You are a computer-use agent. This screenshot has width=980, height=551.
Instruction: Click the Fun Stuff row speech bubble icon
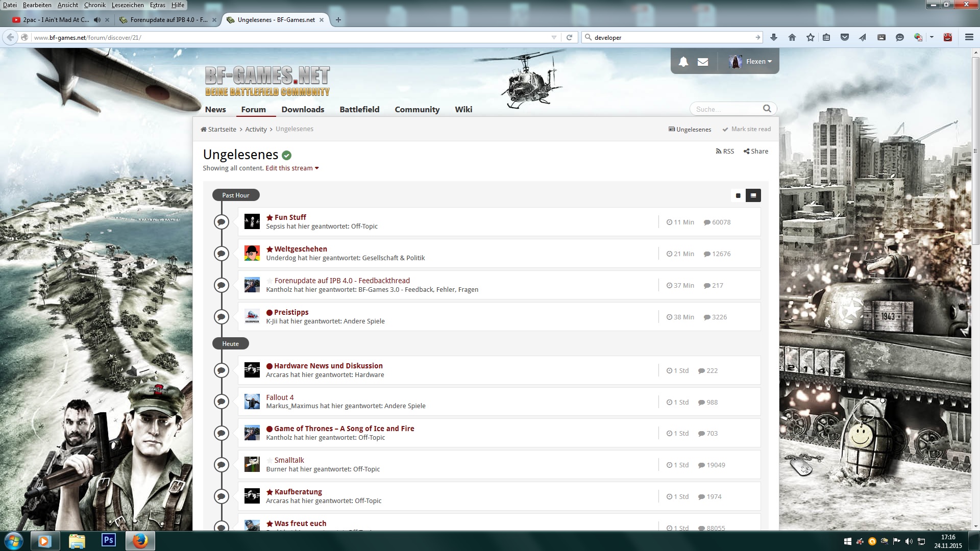[221, 222]
